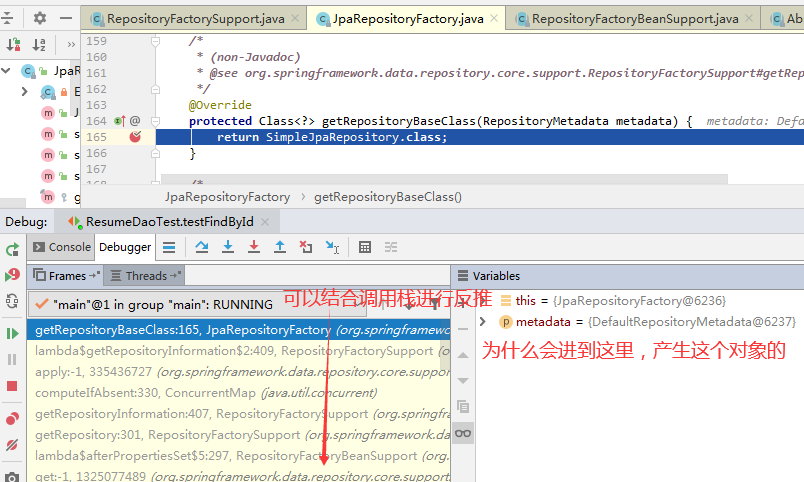Open the thread selector dropdown showing main RUNNING

tap(197, 305)
